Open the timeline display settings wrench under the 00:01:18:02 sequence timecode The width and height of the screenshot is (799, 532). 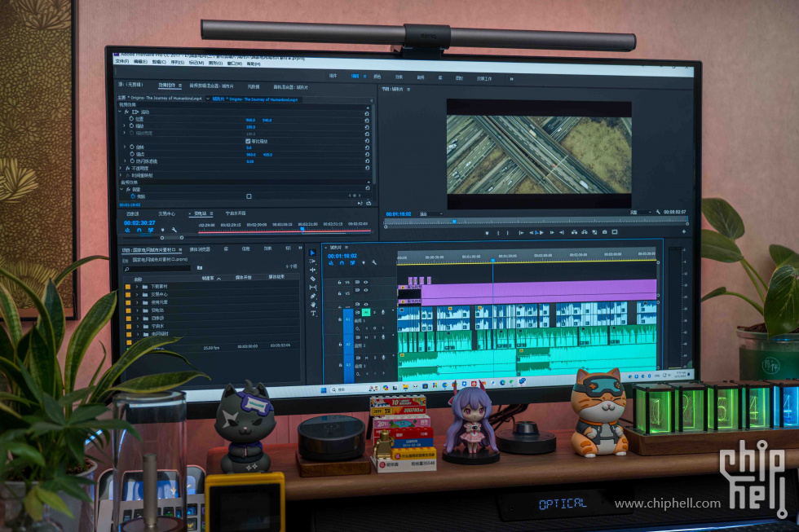click(x=374, y=262)
